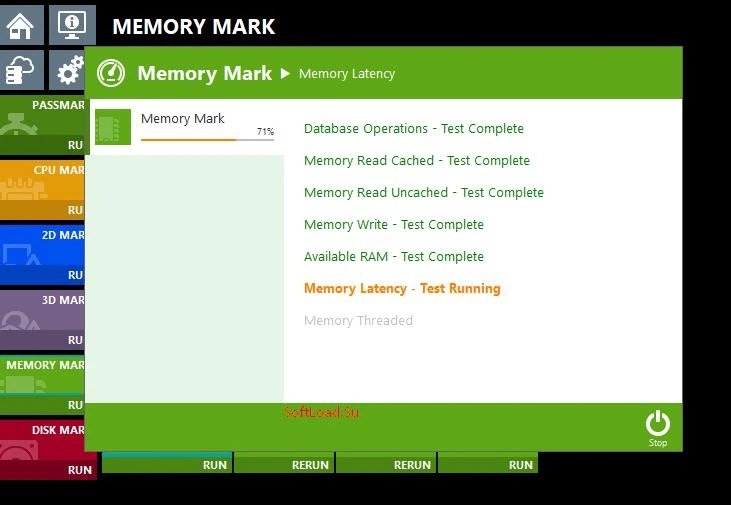Click the first RUN button below the dialog
This screenshot has width=731, height=505.
pyautogui.click(x=167, y=464)
